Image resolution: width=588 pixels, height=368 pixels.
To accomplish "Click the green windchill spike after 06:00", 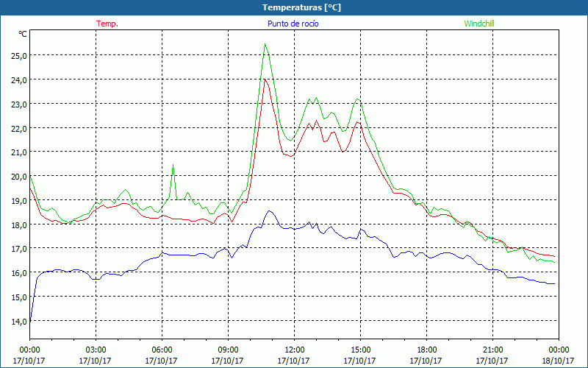I will point(173,165).
